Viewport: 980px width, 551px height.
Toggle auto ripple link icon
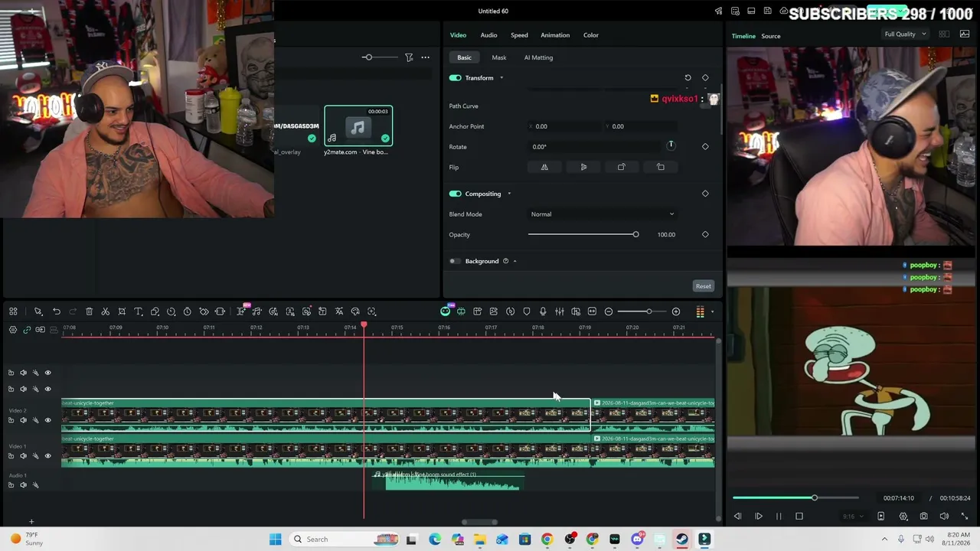[27, 330]
